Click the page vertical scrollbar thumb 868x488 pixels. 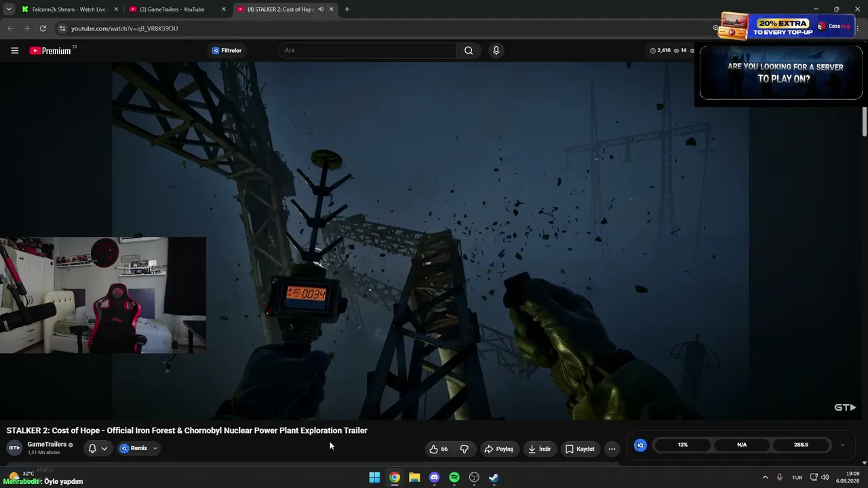pyautogui.click(x=865, y=123)
